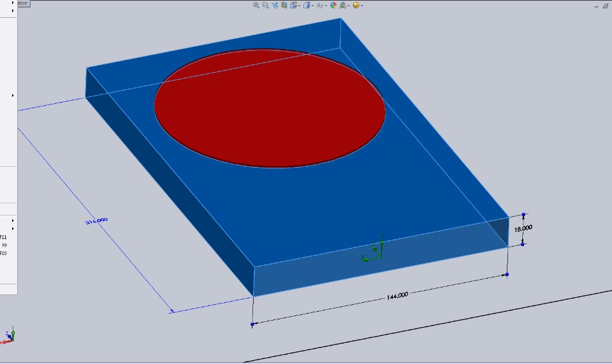Expand the View Orientation dropdown arrow
Image resolution: width=612 pixels, height=364 pixels.
299,6
